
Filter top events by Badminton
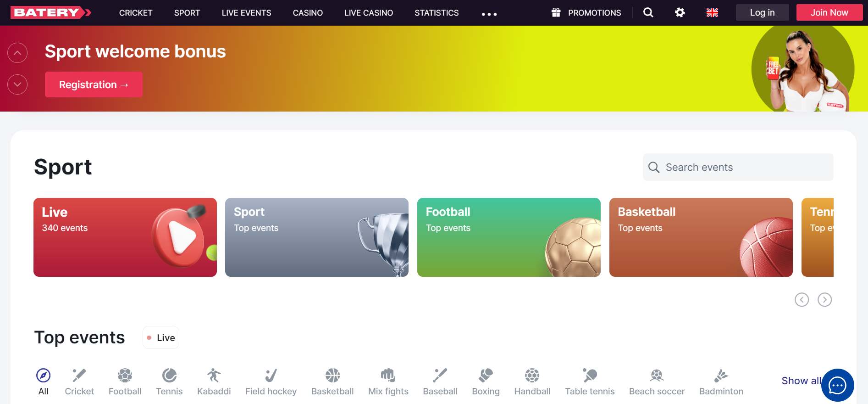click(x=721, y=382)
